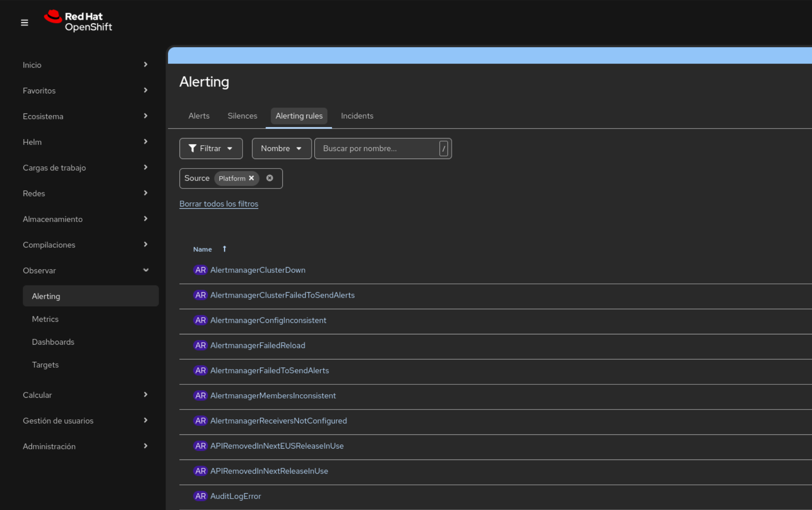The width and height of the screenshot is (812, 510).
Task: Click the funnel Filtrar dropdown
Action: [x=211, y=148]
